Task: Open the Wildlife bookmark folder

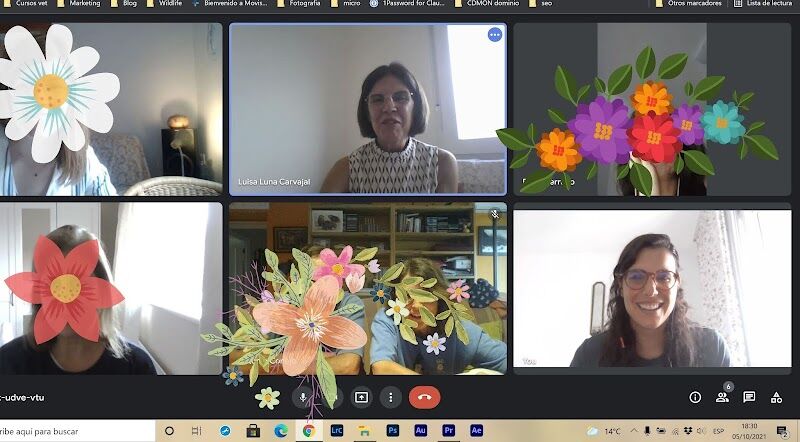Action: [166, 4]
